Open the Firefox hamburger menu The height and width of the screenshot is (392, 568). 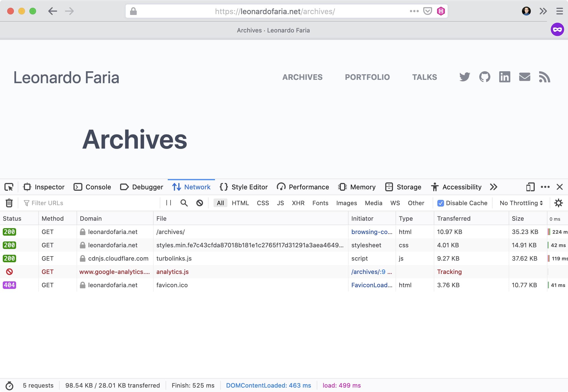pos(559,11)
